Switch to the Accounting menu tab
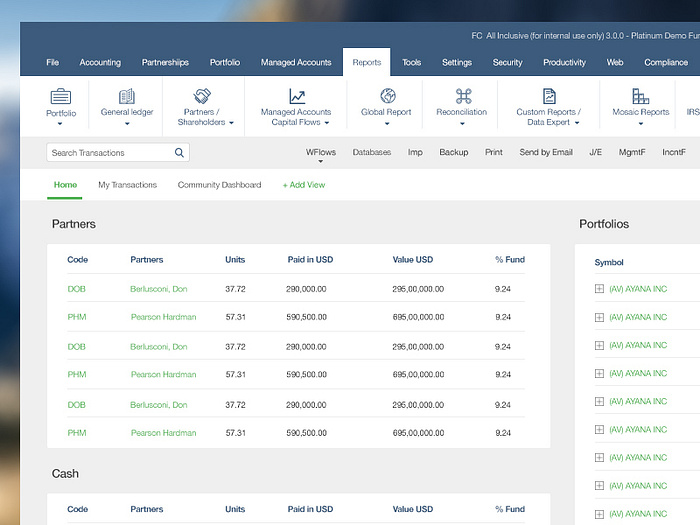 pyautogui.click(x=100, y=62)
